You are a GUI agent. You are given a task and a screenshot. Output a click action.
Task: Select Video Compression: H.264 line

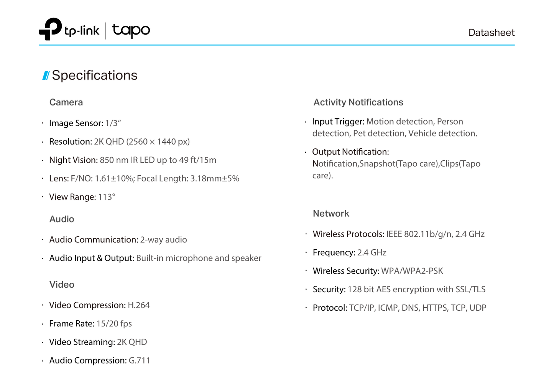pyautogui.click(x=99, y=305)
